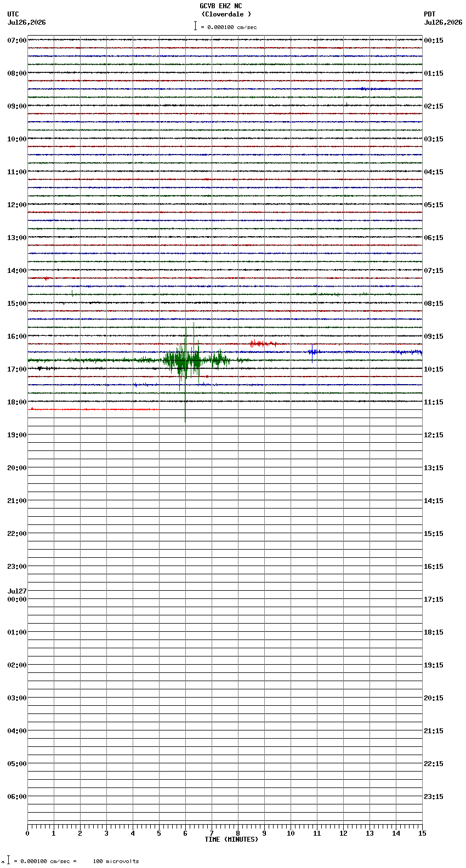The image size is (466, 868).
Task: Click the 12:00 UTC time label
Action: (x=17, y=205)
